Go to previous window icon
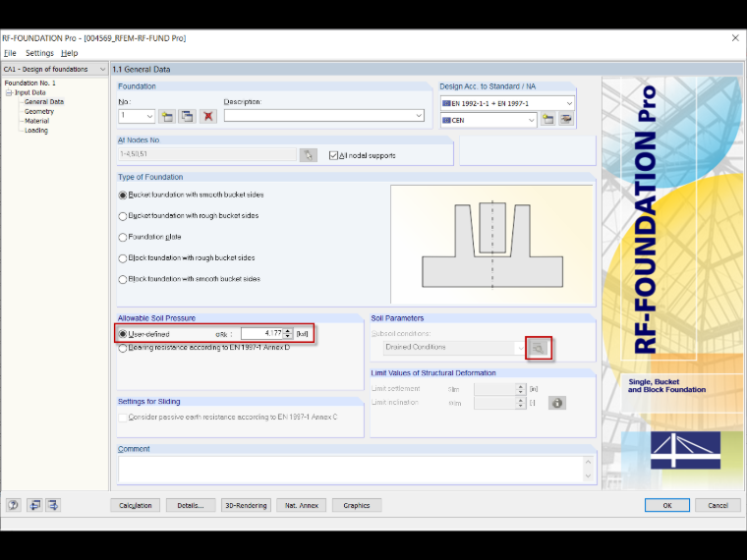 click(34, 505)
